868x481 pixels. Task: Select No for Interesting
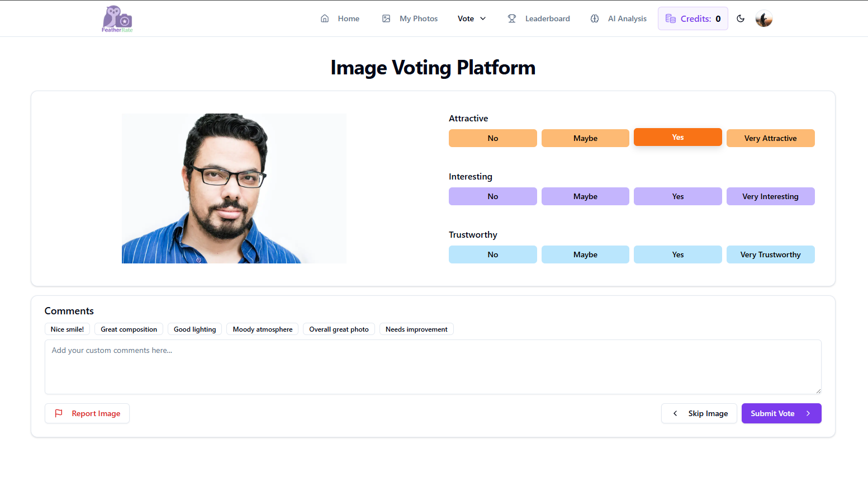coord(493,196)
